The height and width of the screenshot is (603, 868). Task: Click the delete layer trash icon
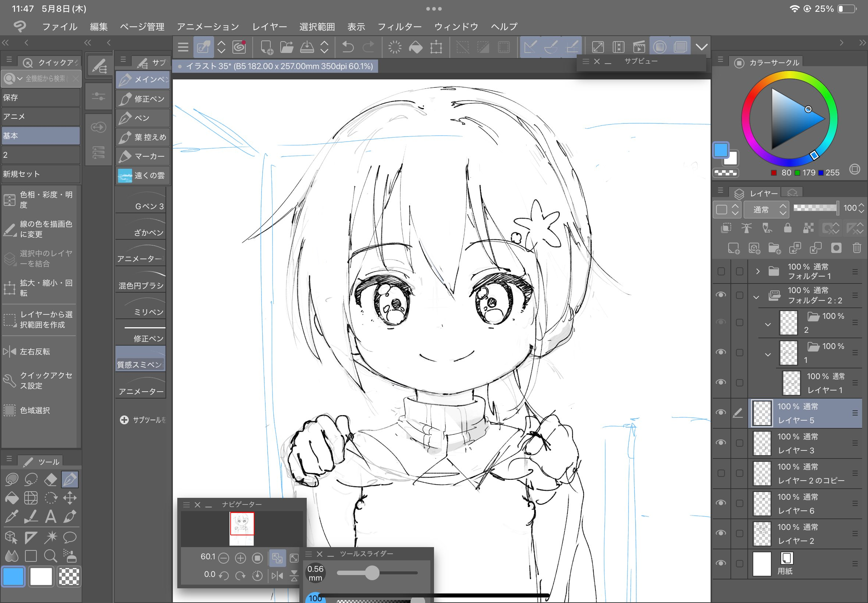pyautogui.click(x=856, y=248)
